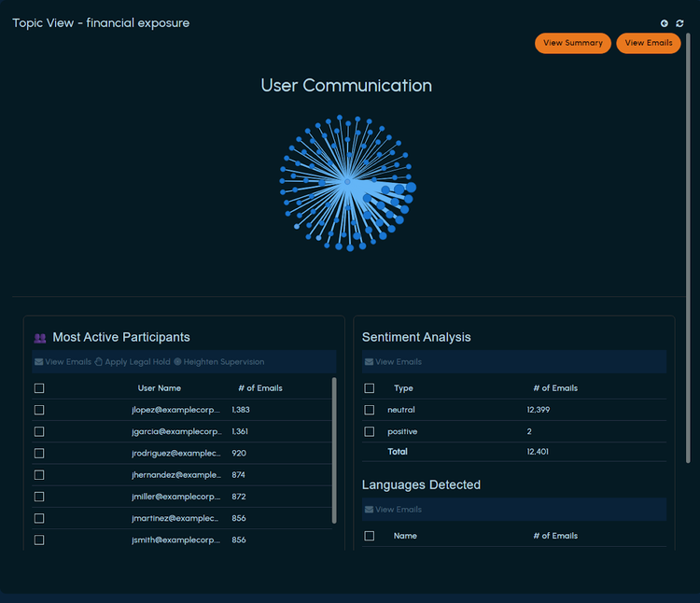Click the jrodriguez@examplec user name
Image resolution: width=700 pixels, height=603 pixels.
click(x=175, y=454)
